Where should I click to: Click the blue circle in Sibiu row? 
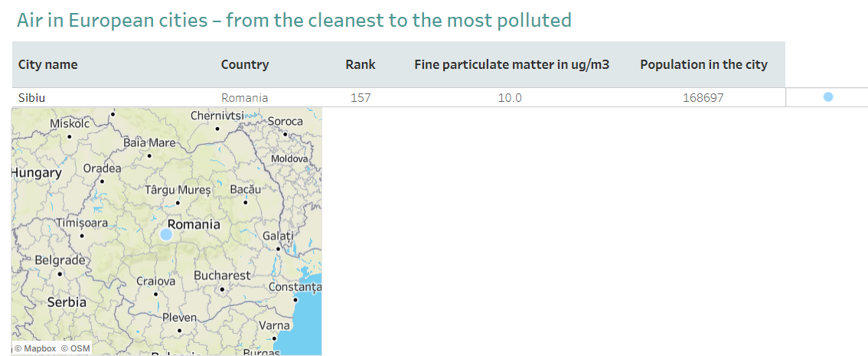point(828,97)
